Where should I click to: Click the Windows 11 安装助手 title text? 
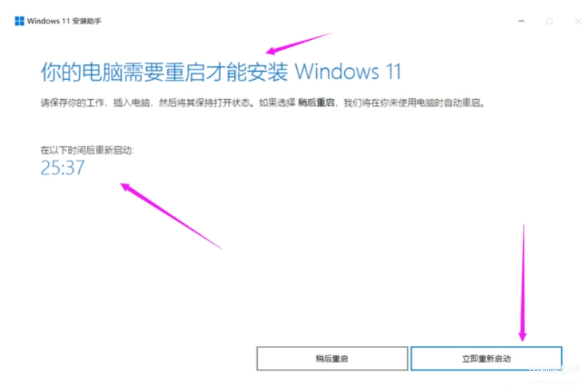[x=64, y=21]
